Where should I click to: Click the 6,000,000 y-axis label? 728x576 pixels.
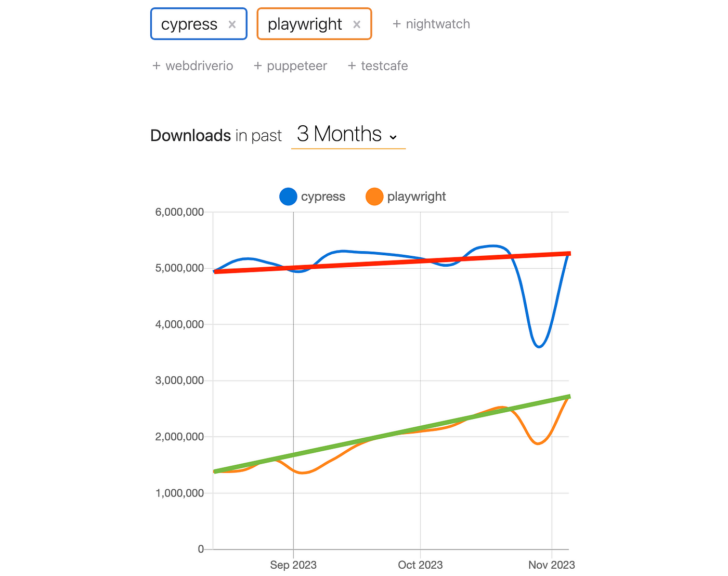(179, 212)
